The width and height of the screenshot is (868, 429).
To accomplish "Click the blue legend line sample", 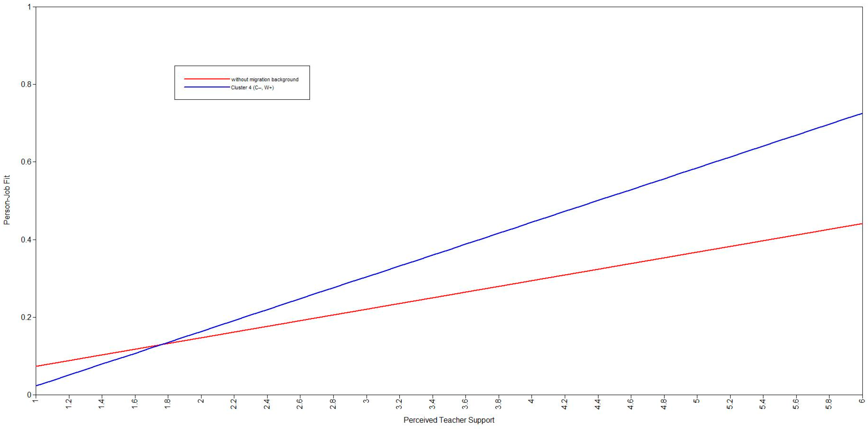I will [206, 87].
